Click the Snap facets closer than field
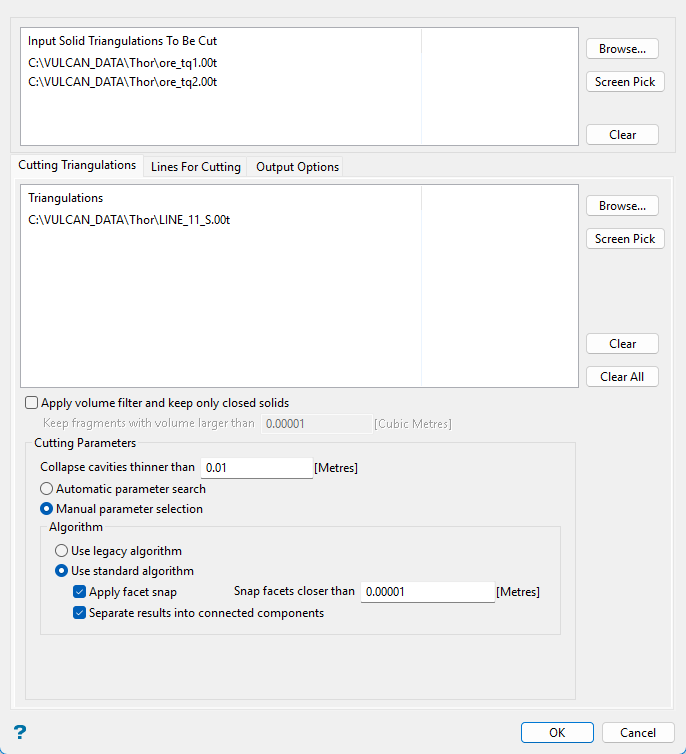The width and height of the screenshot is (686, 754). 427,592
